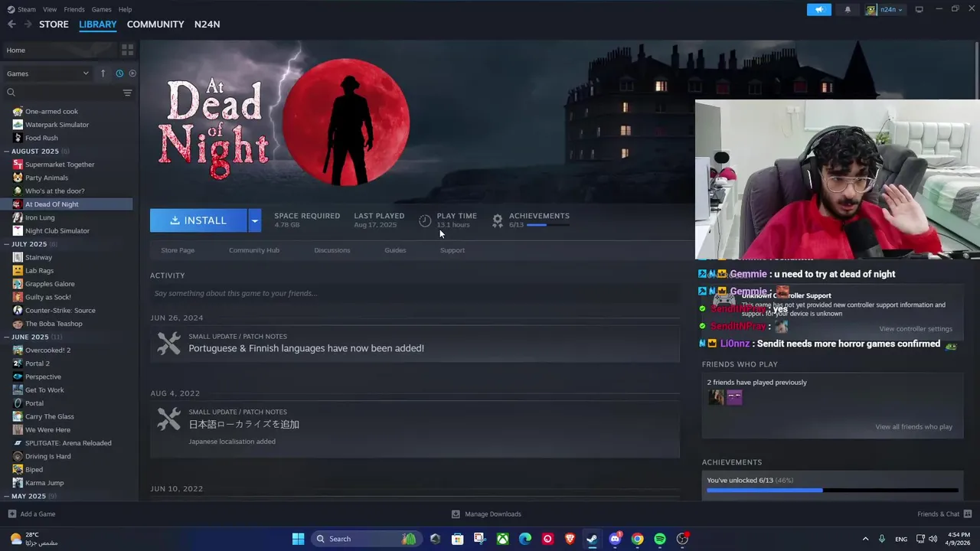This screenshot has width=980, height=551.
Task: Open the Friends menu
Action: (74, 9)
